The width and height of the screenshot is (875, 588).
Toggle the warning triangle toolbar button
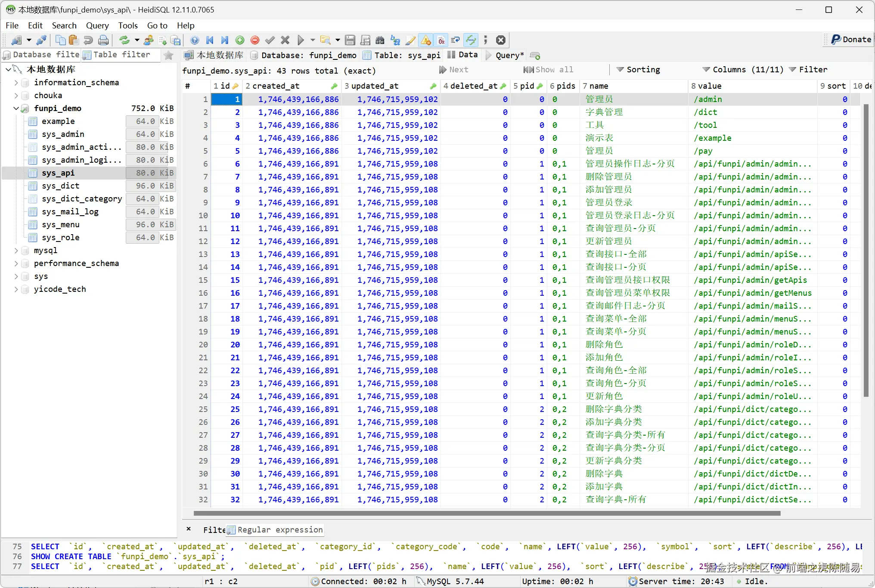(426, 40)
